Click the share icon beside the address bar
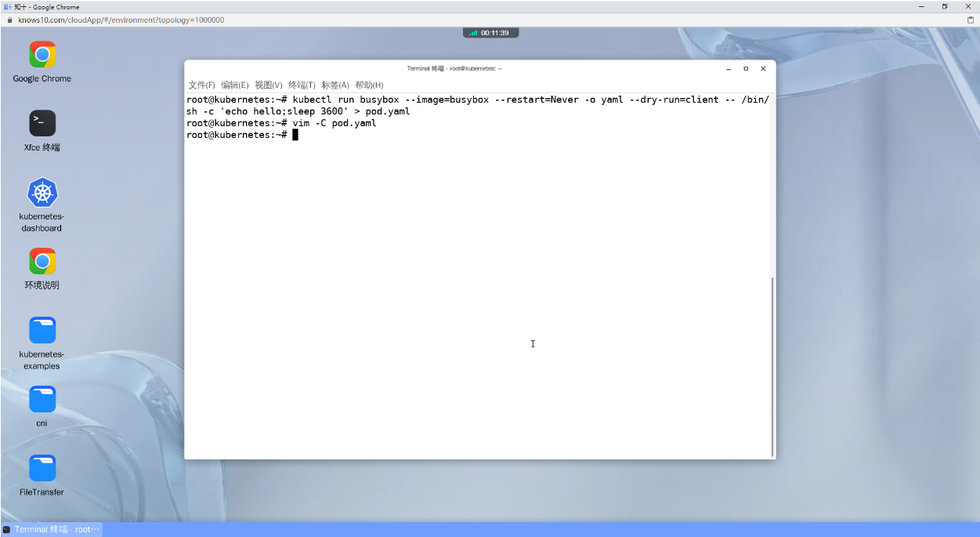980x537 pixels. coord(970,20)
